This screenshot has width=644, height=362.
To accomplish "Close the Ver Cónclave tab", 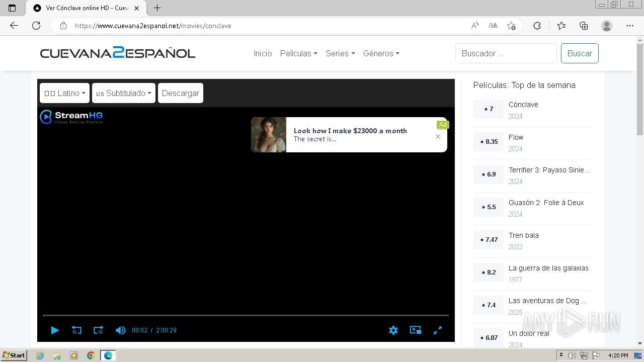I will 137,8.
